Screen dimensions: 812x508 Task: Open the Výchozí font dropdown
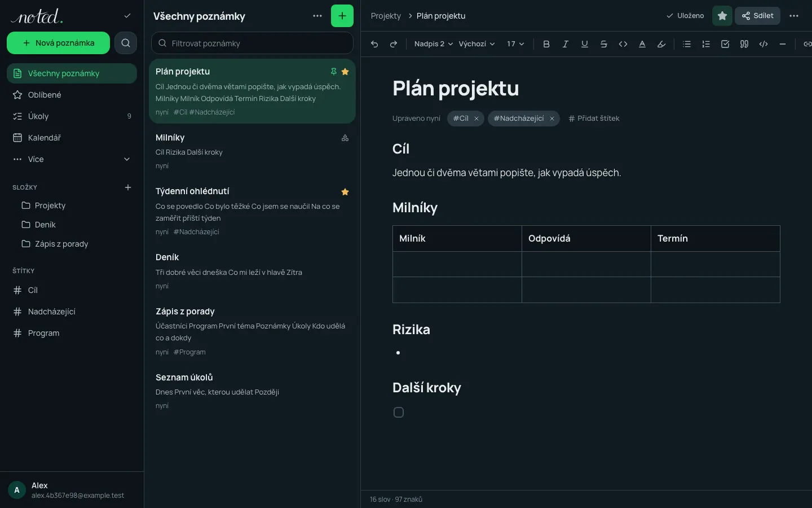click(476, 44)
